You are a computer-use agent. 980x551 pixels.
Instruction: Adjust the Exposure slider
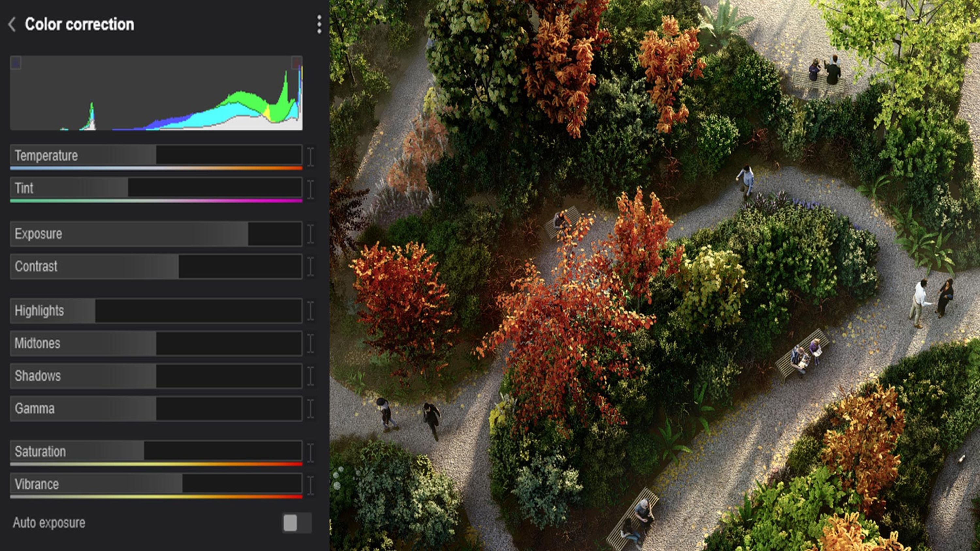156,234
